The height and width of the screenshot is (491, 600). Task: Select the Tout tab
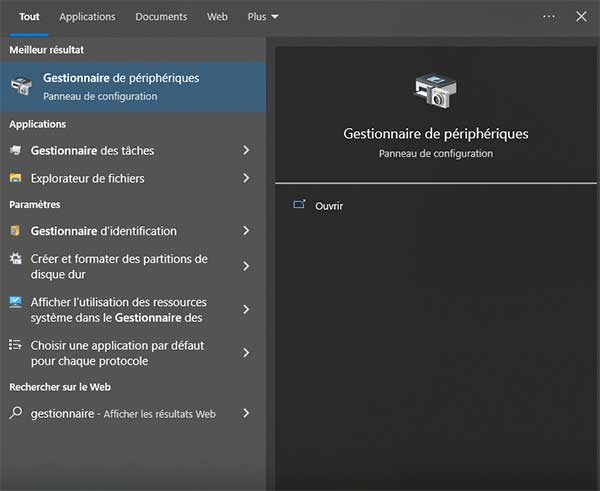29,17
